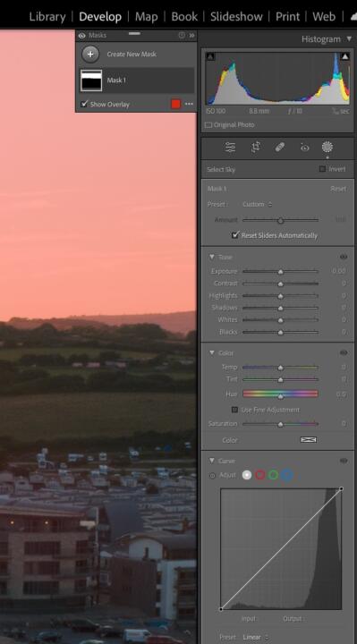Adjust the Whites slider
Viewport: 357px width, 644px height.
coord(281,320)
